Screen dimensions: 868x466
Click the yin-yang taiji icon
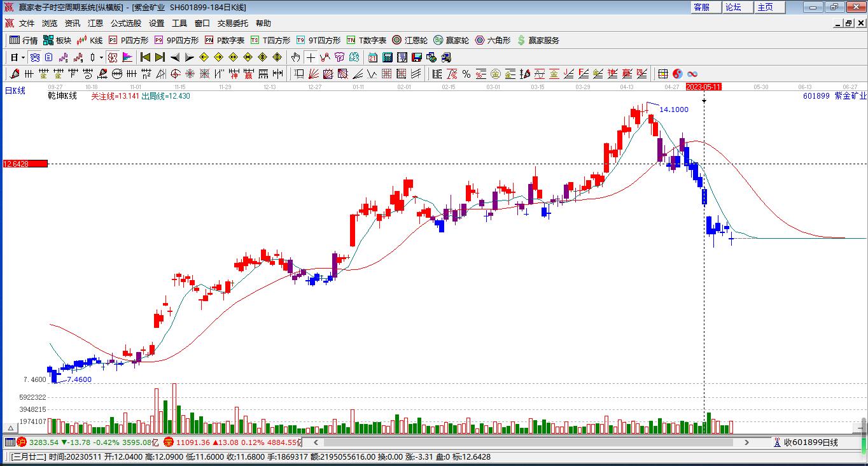point(678,74)
